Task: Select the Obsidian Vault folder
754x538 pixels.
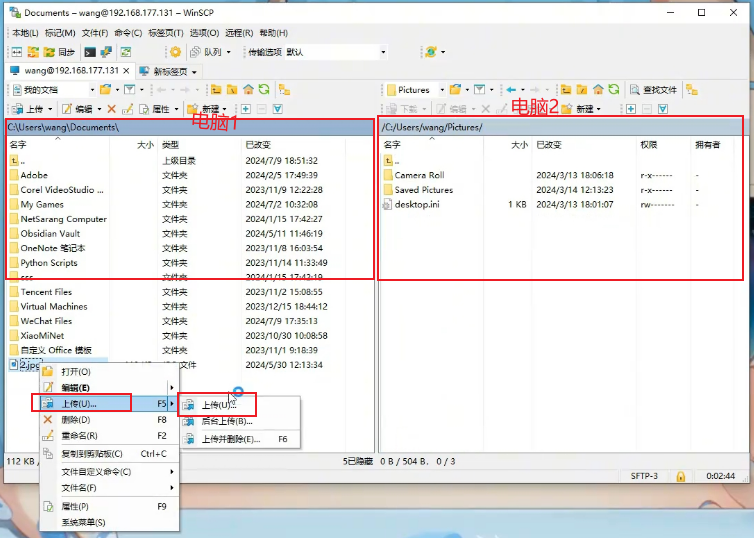Action: (x=50, y=234)
